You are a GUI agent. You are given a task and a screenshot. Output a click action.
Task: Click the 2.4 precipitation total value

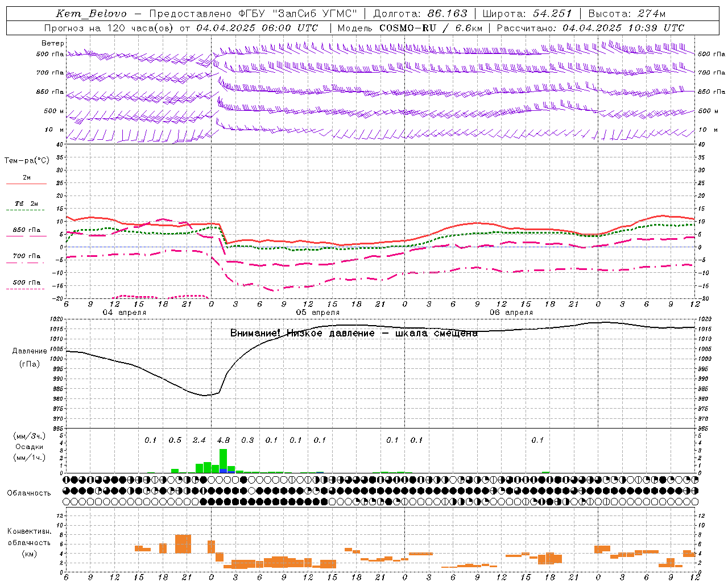tap(199, 440)
